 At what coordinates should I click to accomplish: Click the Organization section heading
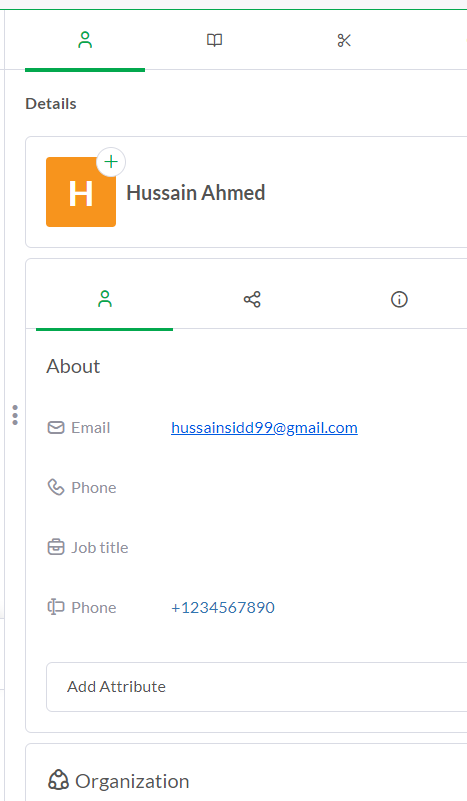(132, 782)
